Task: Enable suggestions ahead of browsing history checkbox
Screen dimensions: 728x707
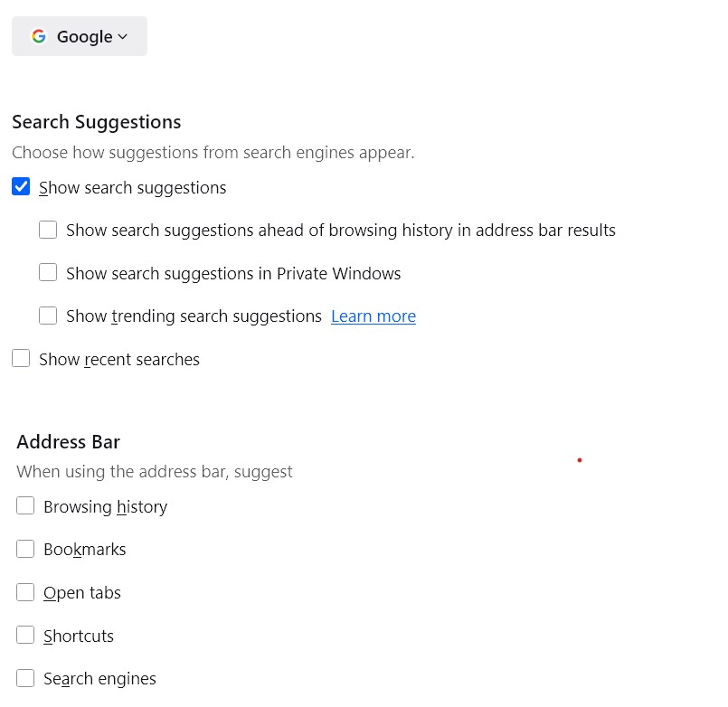Action: pos(48,230)
